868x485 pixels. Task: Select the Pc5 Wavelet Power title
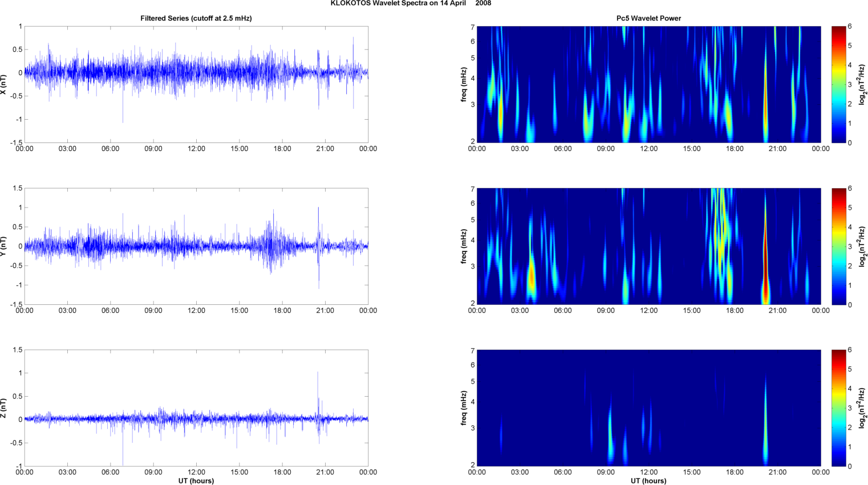point(648,18)
